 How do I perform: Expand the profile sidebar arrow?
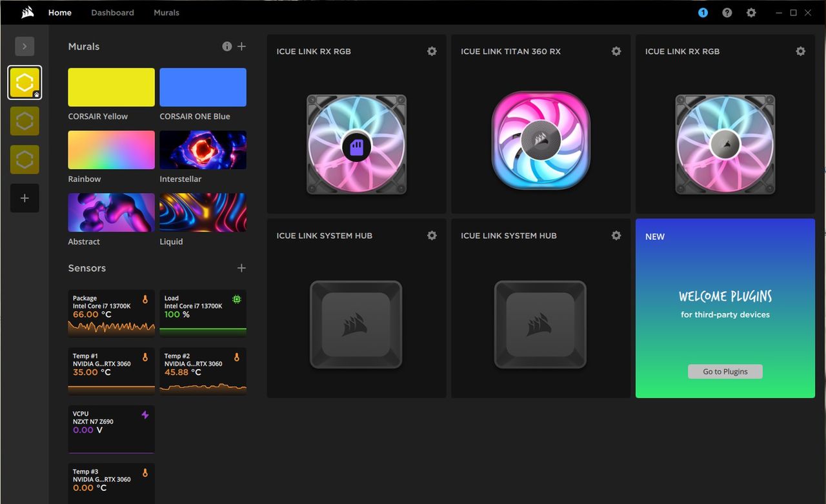click(x=25, y=46)
